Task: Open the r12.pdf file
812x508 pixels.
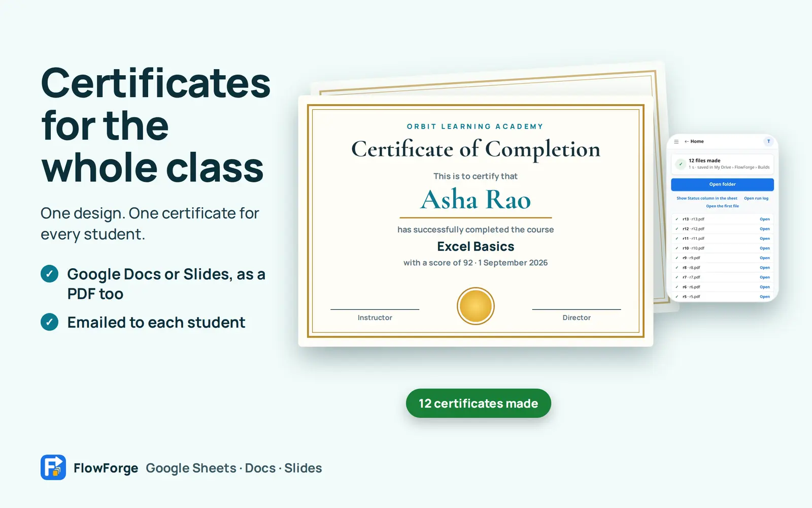Action: coord(765,229)
